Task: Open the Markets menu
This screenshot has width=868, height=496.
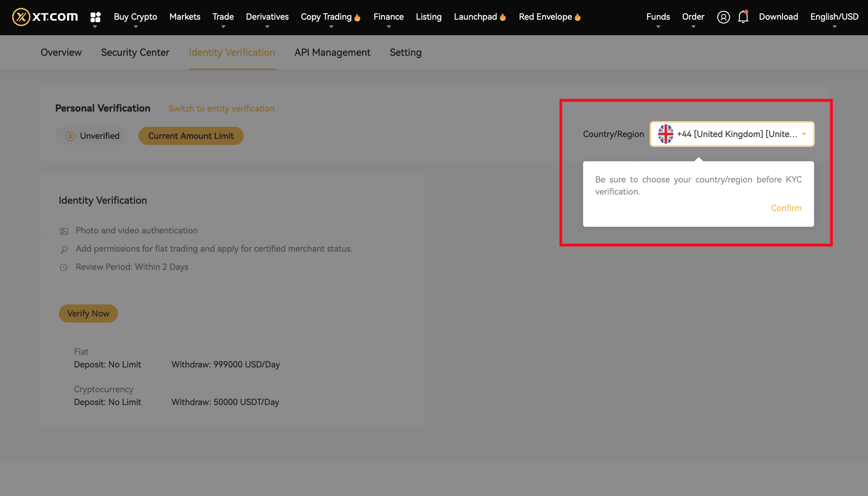Action: [x=185, y=17]
